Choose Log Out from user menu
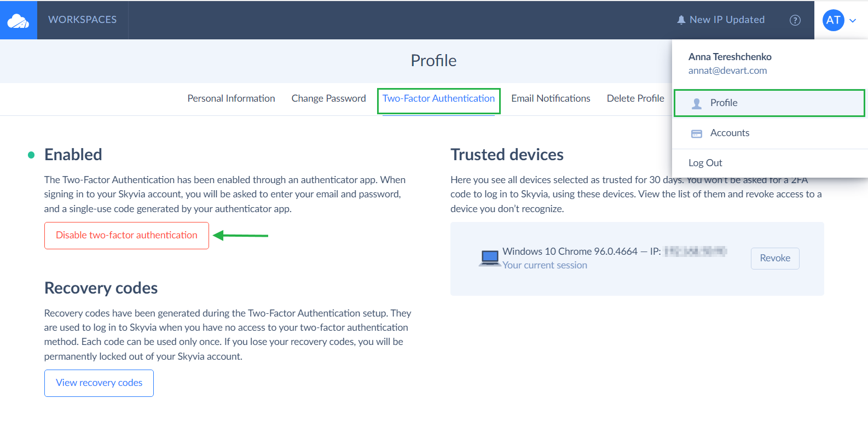 tap(705, 163)
